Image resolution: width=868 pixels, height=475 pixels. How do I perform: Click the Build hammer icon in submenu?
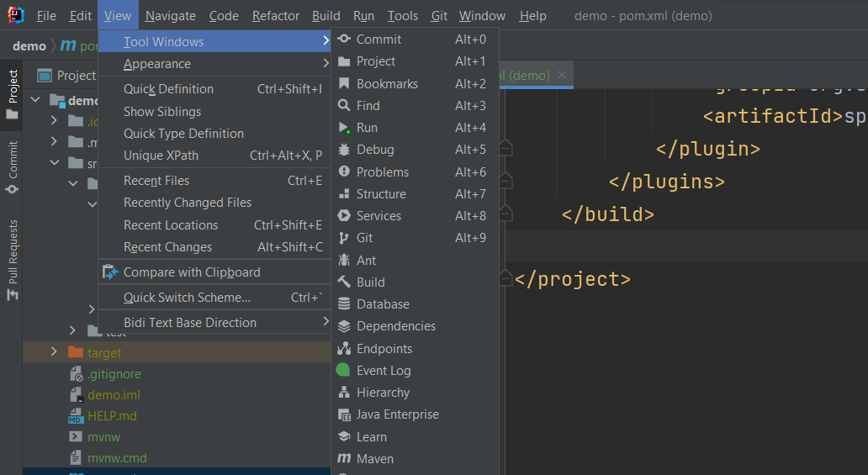pos(344,282)
